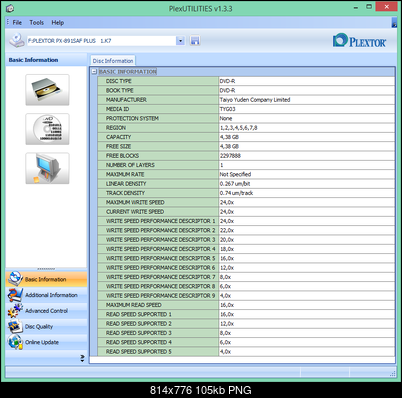
Task: Select the READ SPEED SUPPORTED 3 row
Action: [246, 333]
